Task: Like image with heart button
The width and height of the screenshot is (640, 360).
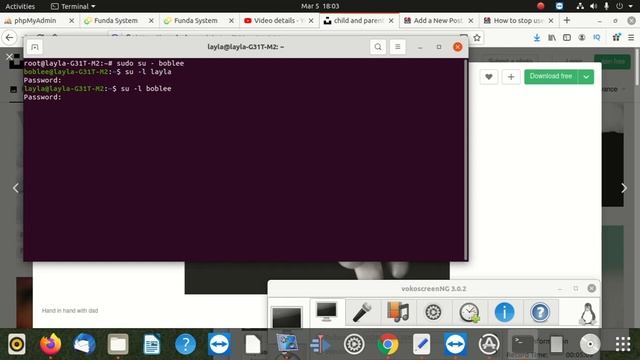Action: point(489,77)
